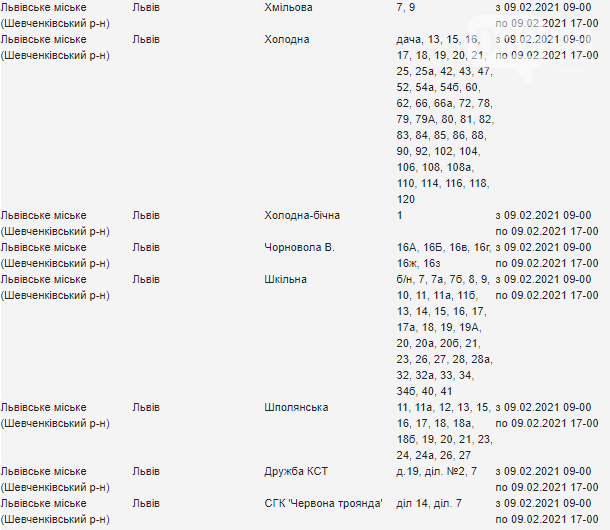This screenshot has height=530, width=610.
Task: Click д.19, діл. №2, 7 cell
Action: pyautogui.click(x=436, y=471)
